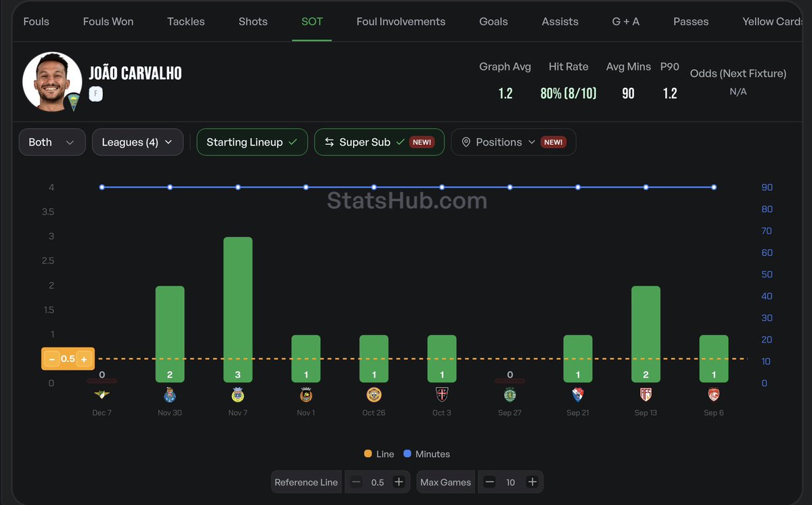
Task: Increase the orange 0.5 line on the chart
Action: (84, 359)
